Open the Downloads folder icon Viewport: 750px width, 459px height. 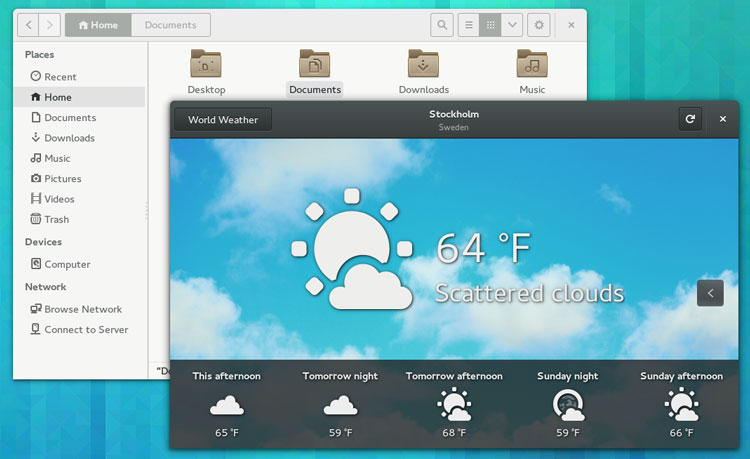pyautogui.click(x=424, y=65)
